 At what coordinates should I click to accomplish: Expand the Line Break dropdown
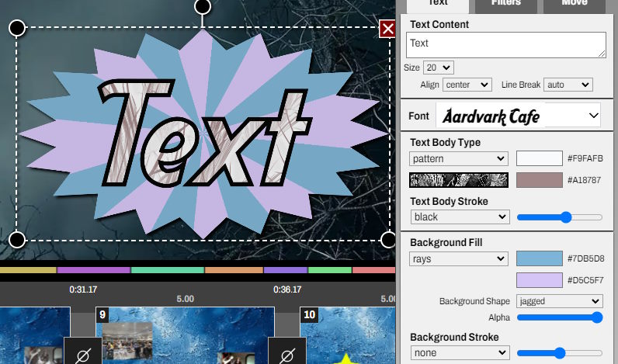[x=568, y=85]
